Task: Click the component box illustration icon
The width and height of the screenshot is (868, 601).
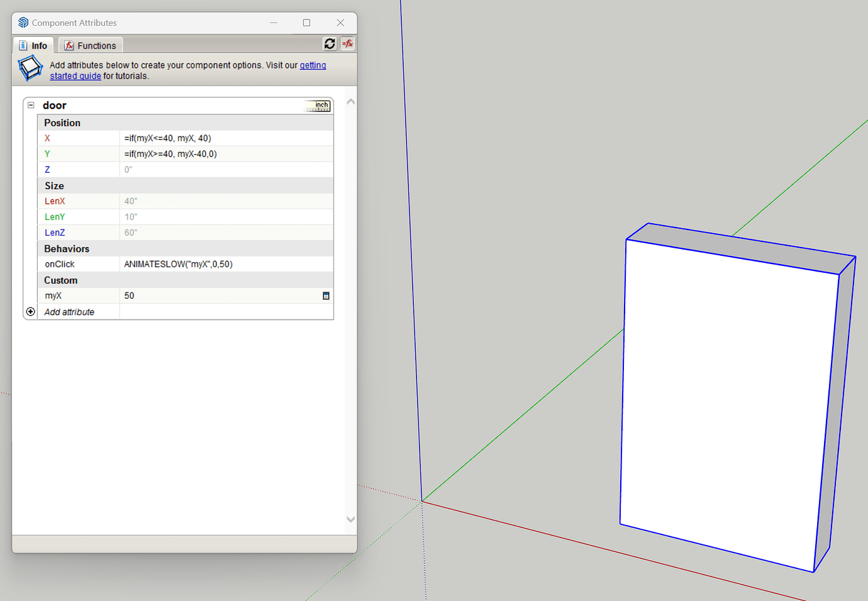Action: click(30, 68)
